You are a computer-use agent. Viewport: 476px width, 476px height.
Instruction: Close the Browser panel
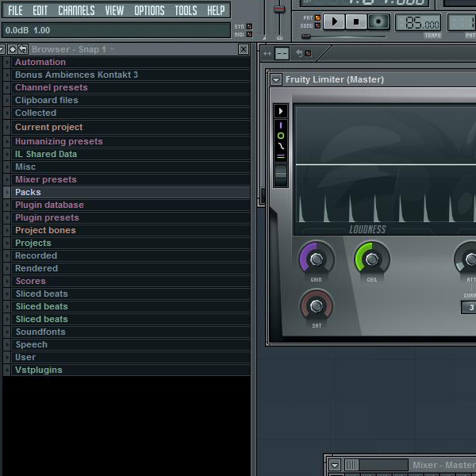pyautogui.click(x=244, y=49)
